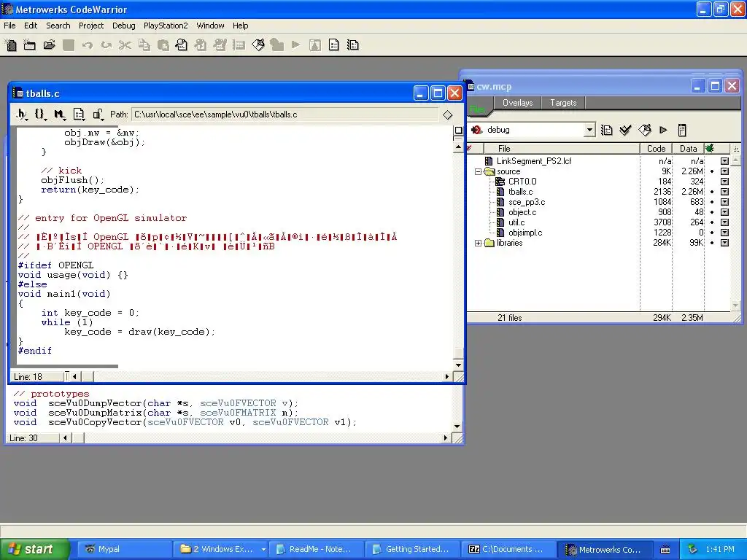Click the Open file folder toolbar icon
Screen dimensions: 747x560
tap(49, 45)
